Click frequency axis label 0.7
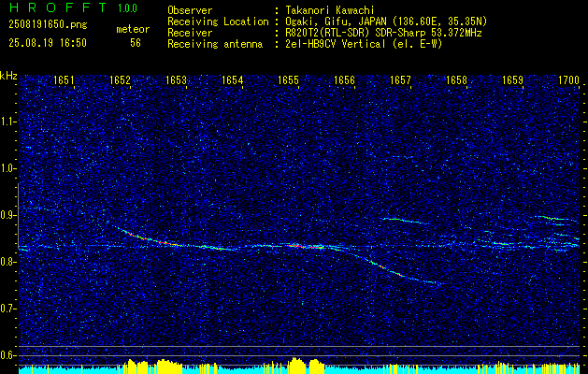This screenshot has width=588, height=374. [7, 309]
